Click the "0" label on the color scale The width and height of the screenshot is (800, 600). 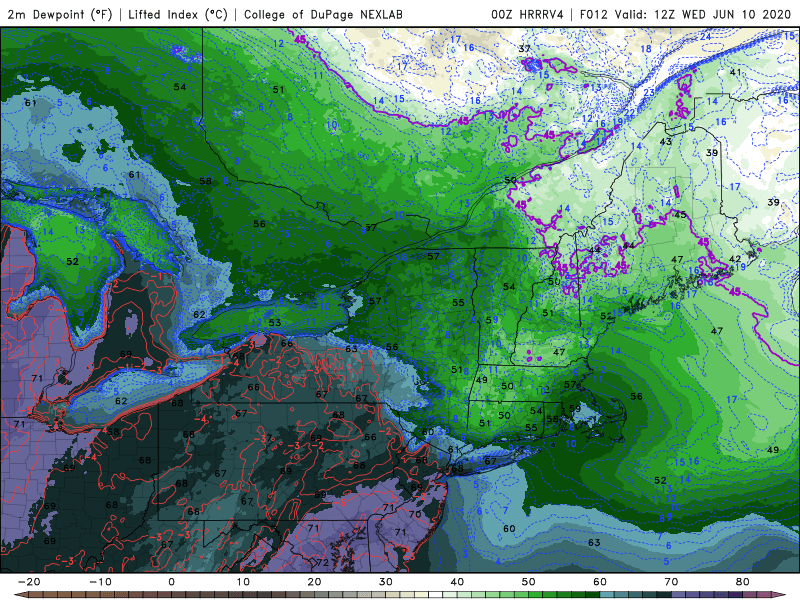[171, 582]
